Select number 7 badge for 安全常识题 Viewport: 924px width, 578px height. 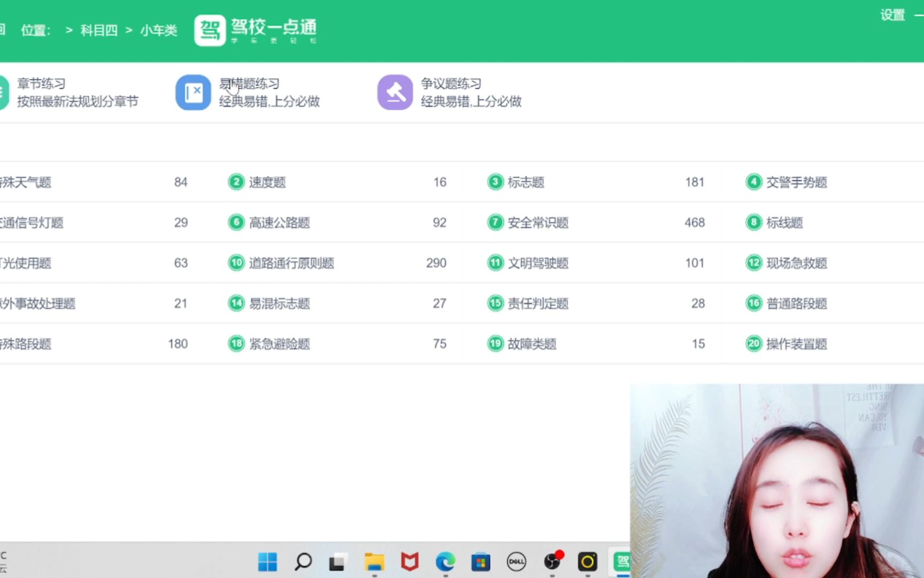click(x=495, y=222)
